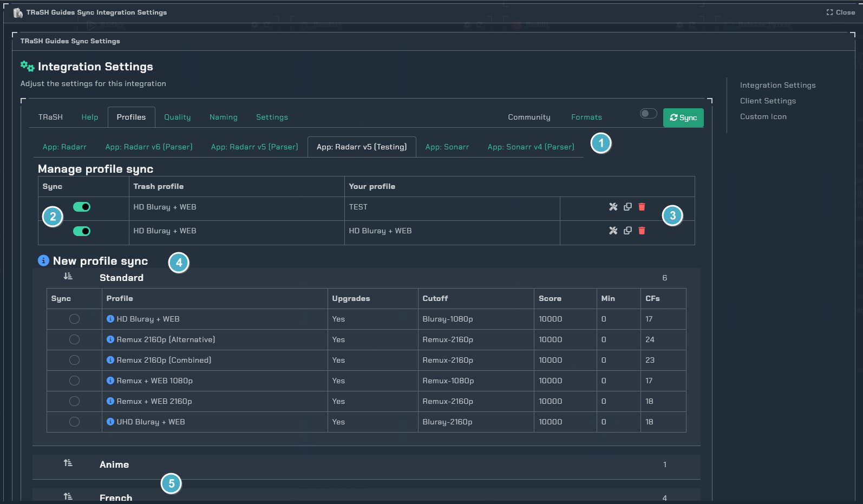Open the App: Sonarr tab
Image resolution: width=863 pixels, height=504 pixels.
click(x=447, y=147)
